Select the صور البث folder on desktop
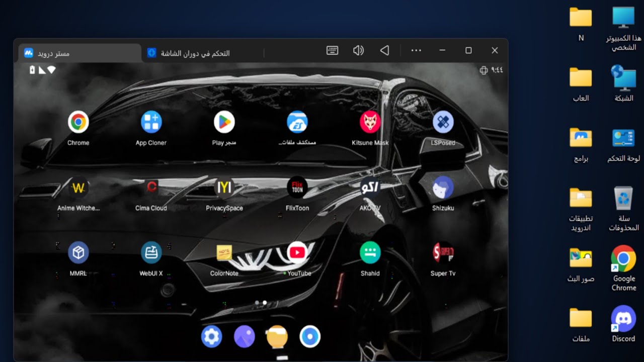This screenshot has width=644, height=362. pyautogui.click(x=581, y=265)
